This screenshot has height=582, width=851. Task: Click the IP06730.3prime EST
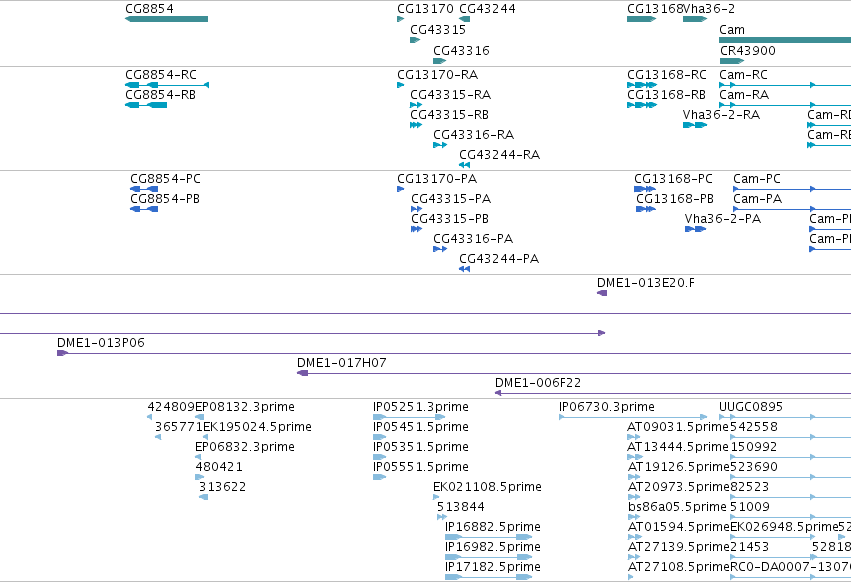633,417
